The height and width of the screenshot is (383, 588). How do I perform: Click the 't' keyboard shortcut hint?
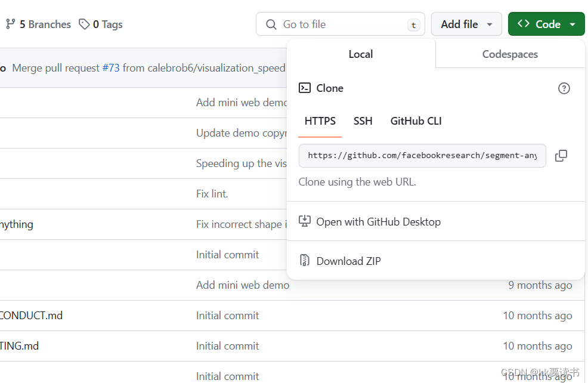click(x=414, y=25)
